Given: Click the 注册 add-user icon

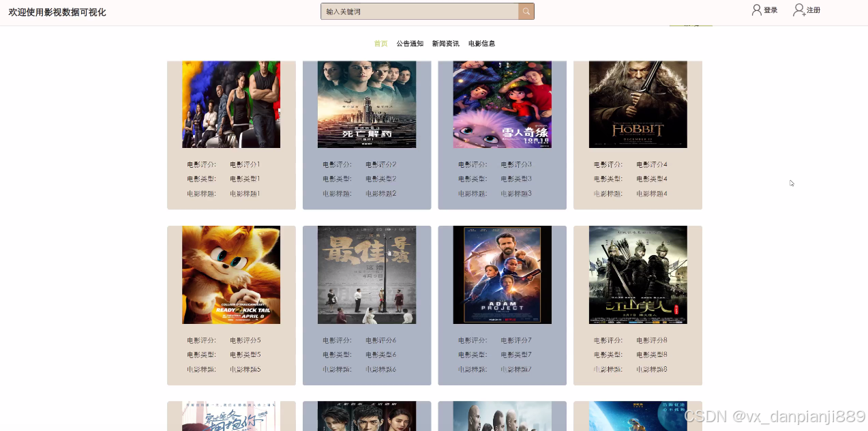Looking at the screenshot, I should 798,10.
